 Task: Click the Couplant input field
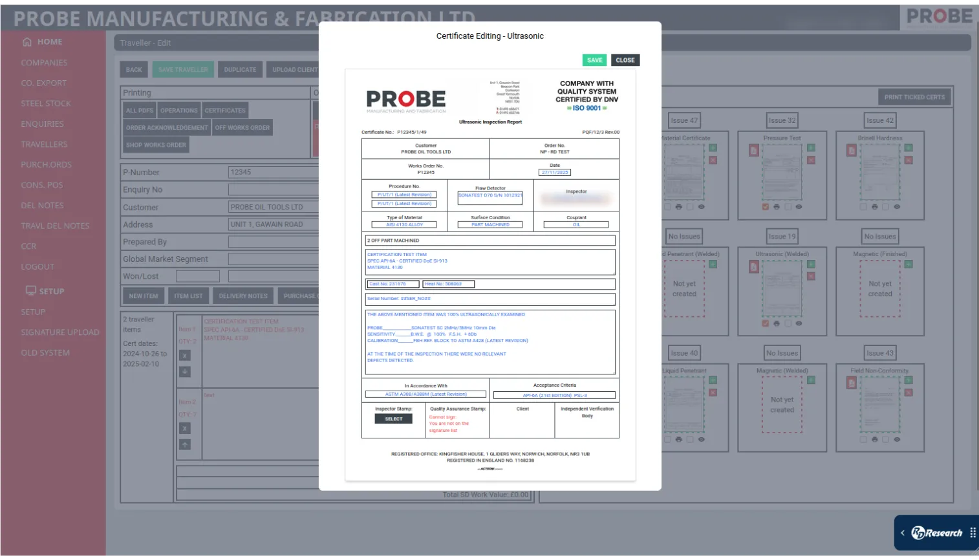point(576,225)
